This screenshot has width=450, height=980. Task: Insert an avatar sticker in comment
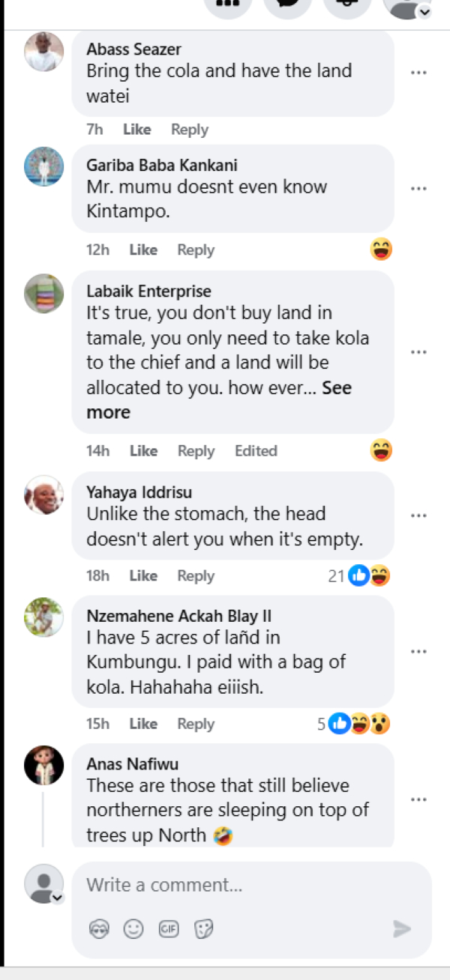99,929
